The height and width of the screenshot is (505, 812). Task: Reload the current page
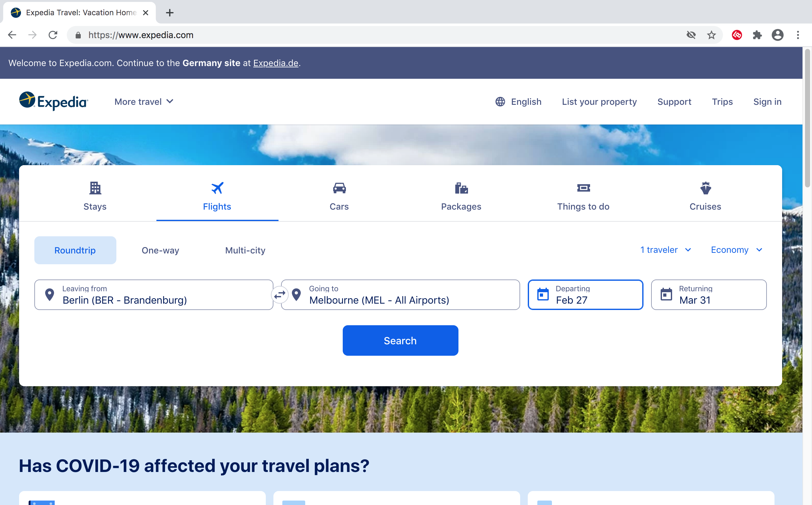pyautogui.click(x=53, y=35)
